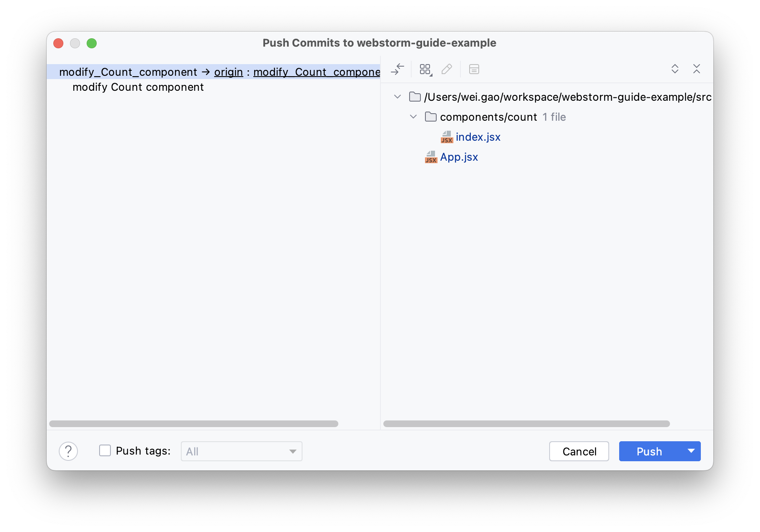Click the Collapse All icon

coord(696,69)
